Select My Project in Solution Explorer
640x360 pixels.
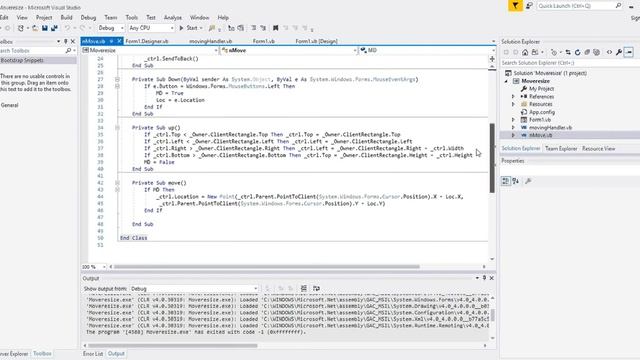[541, 89]
